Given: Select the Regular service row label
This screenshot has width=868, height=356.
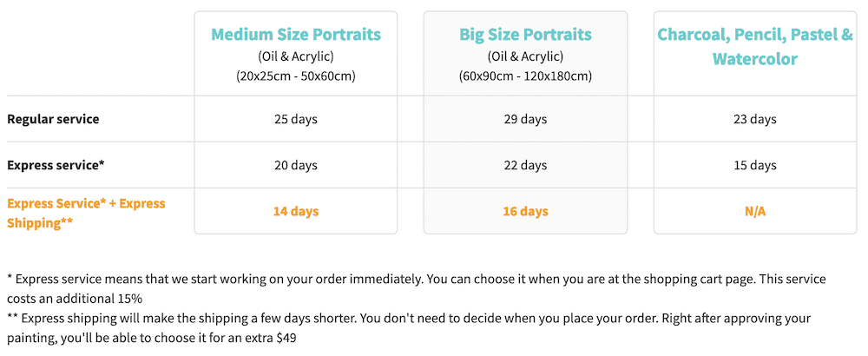Looking at the screenshot, I should click(53, 119).
